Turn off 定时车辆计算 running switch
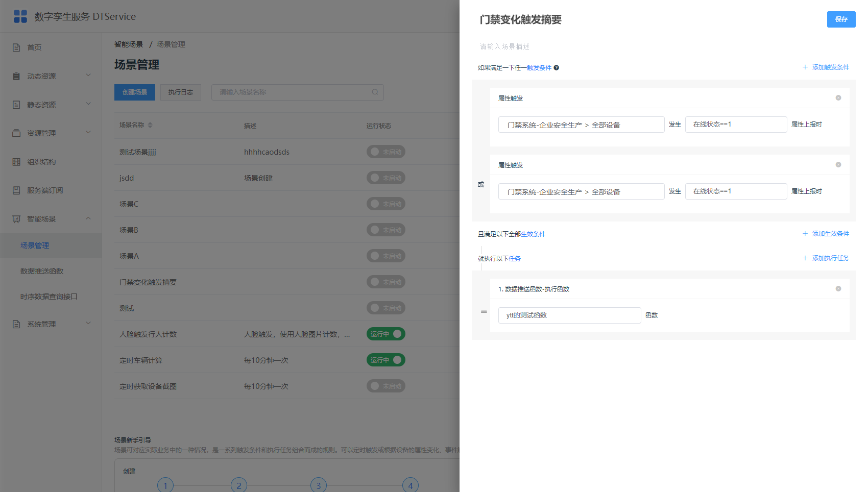The width and height of the screenshot is (868, 492). click(x=386, y=360)
